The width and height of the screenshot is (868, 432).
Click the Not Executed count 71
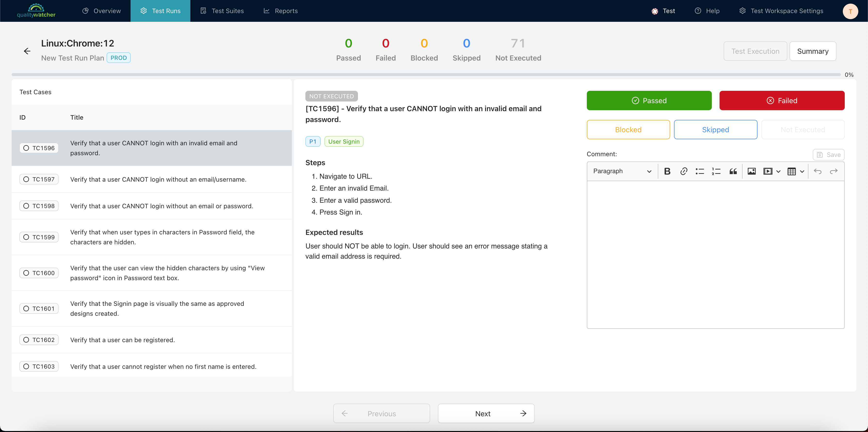tap(518, 43)
